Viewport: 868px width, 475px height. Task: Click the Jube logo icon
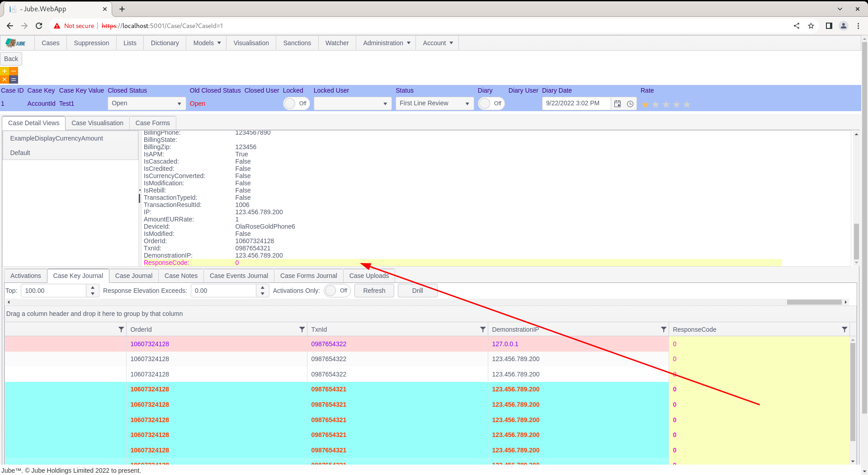(x=16, y=43)
